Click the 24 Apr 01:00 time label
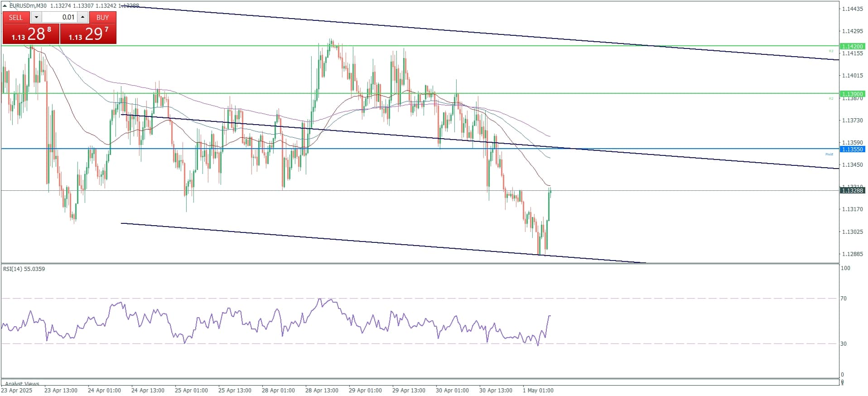 coord(104,390)
